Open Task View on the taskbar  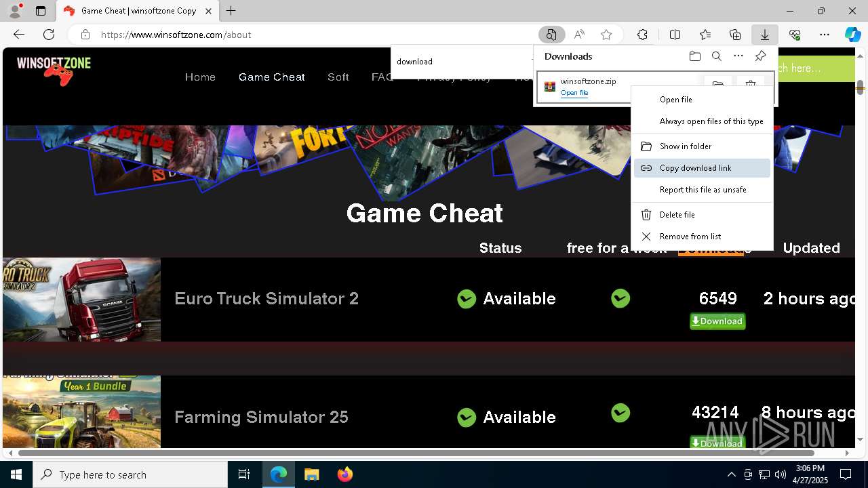point(244,474)
